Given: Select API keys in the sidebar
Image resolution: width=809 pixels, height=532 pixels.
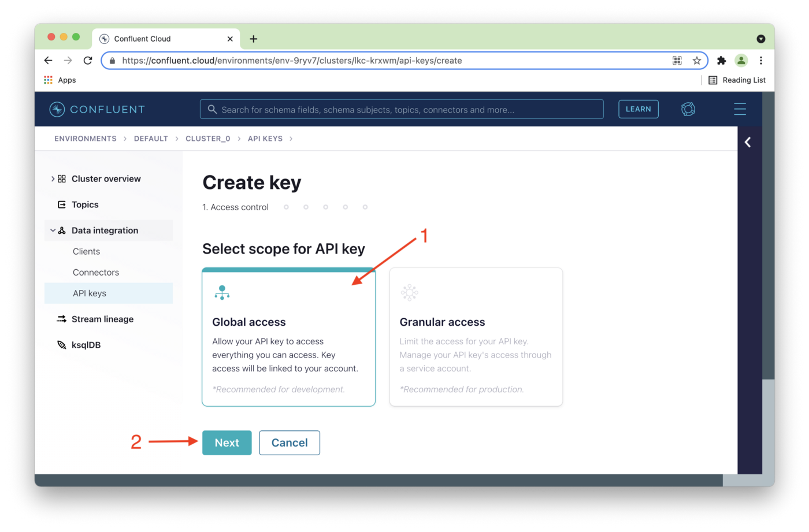Looking at the screenshot, I should pyautogui.click(x=109, y=293).
